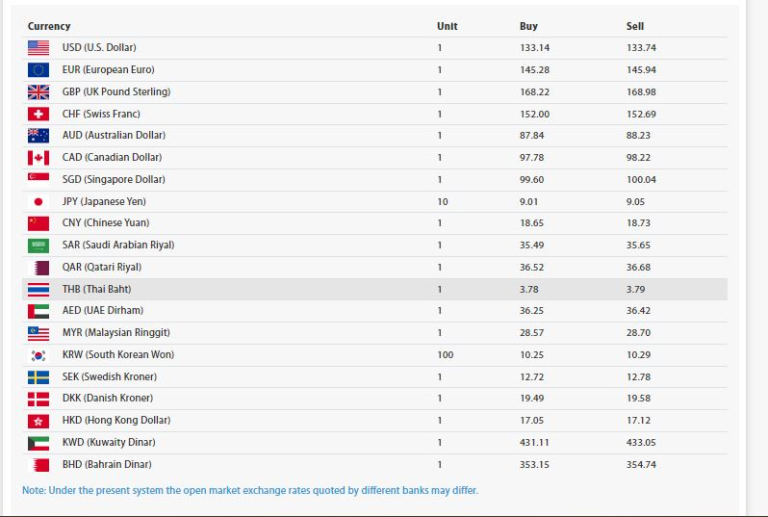Click the Canadian Dollar flag icon

pyautogui.click(x=38, y=158)
